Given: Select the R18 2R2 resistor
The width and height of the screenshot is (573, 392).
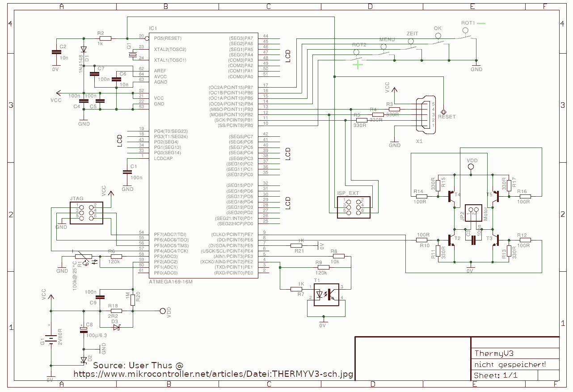Looking at the screenshot, I should pyautogui.click(x=116, y=311).
